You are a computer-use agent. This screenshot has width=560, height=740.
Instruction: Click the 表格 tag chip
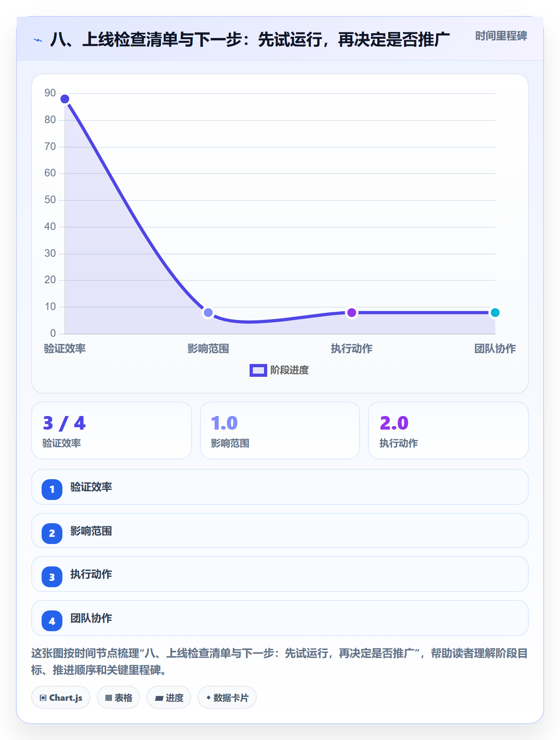(118, 697)
